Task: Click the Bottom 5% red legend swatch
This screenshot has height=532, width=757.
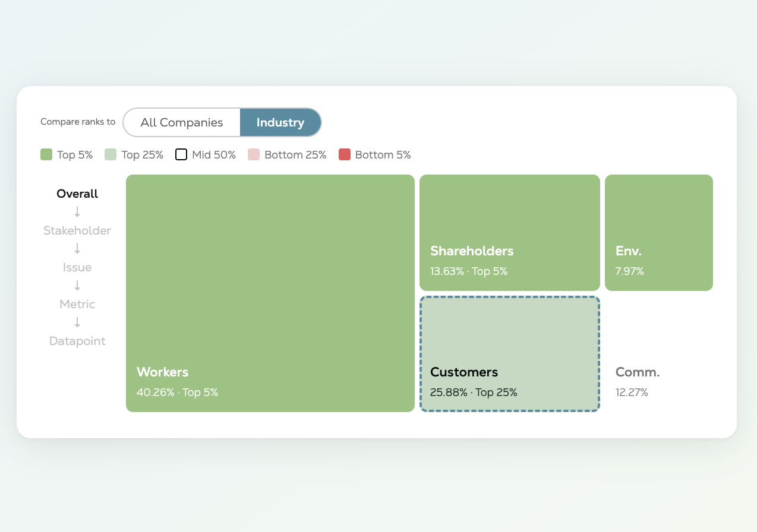Action: pyautogui.click(x=345, y=155)
